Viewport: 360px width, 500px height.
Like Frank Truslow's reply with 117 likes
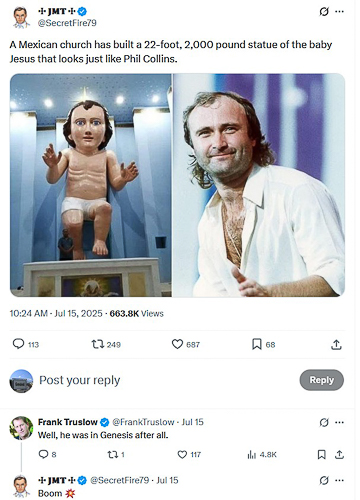click(x=189, y=454)
